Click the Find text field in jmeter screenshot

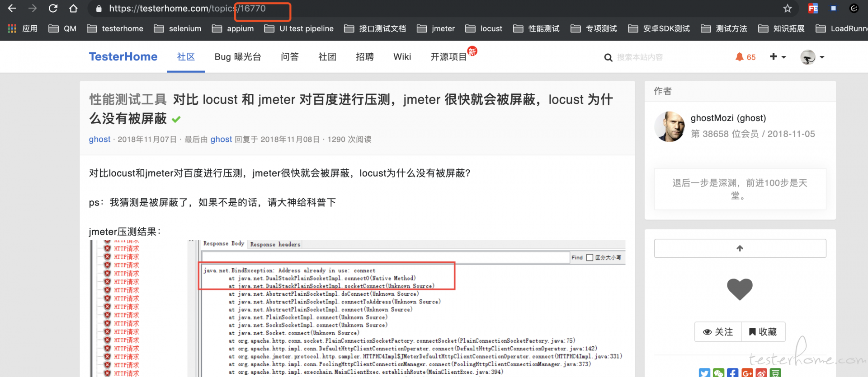[x=386, y=258]
